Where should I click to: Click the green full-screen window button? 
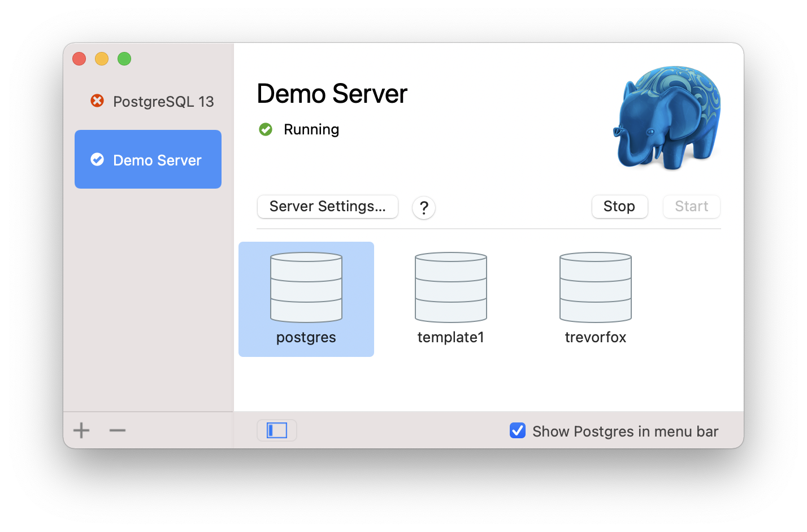point(124,59)
